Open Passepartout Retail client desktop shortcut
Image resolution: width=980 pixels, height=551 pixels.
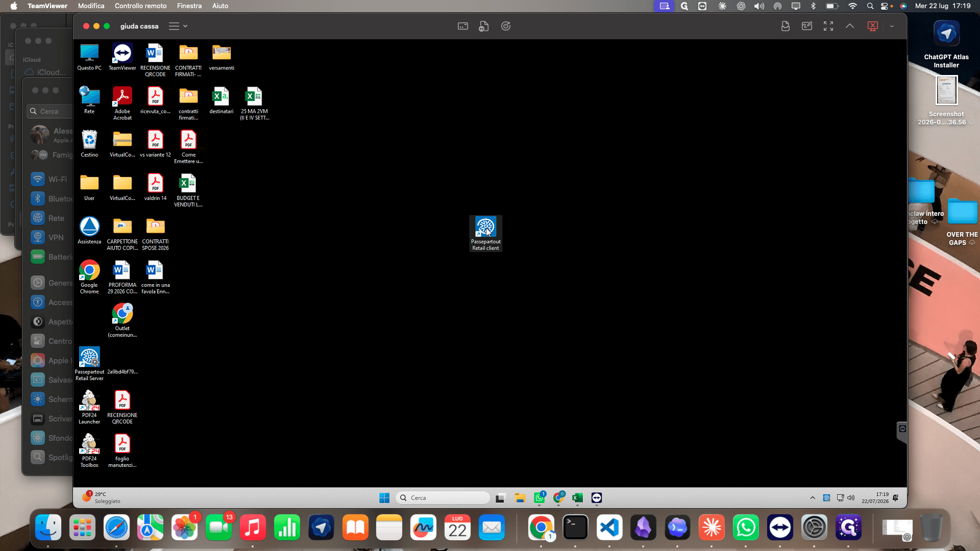(485, 234)
